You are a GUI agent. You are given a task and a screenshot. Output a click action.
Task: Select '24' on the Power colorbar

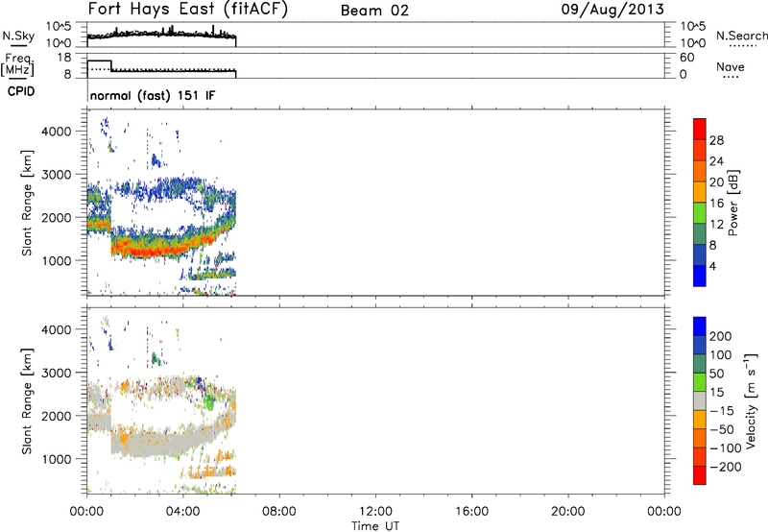tap(716, 161)
